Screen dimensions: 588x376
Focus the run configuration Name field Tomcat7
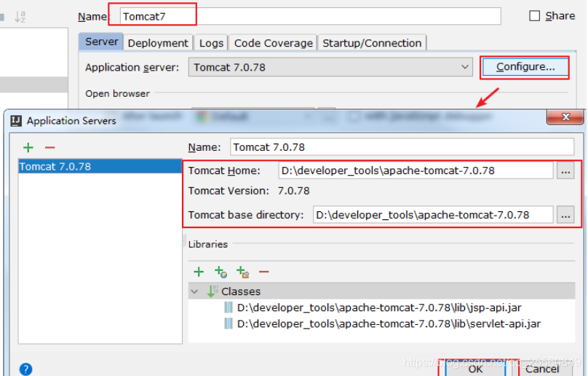(x=310, y=16)
